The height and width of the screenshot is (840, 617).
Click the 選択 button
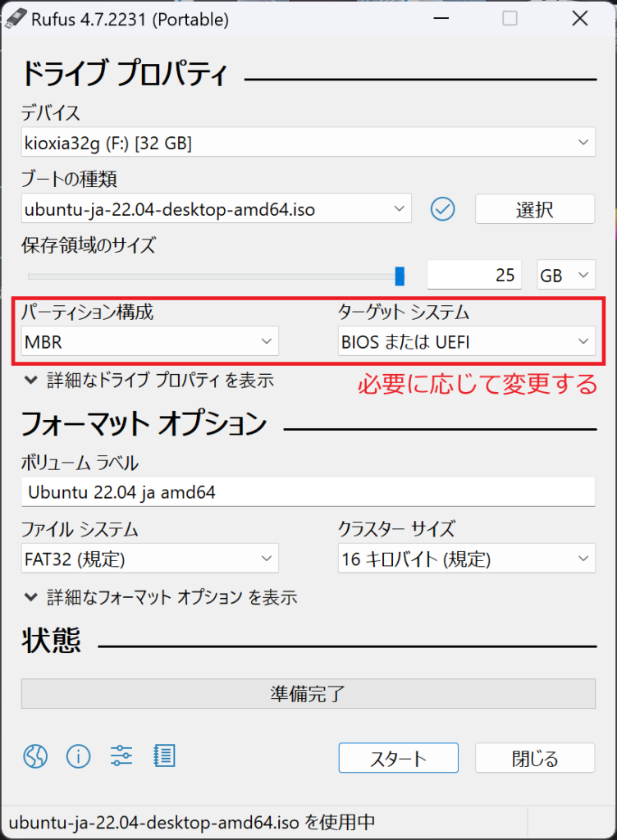coord(534,209)
